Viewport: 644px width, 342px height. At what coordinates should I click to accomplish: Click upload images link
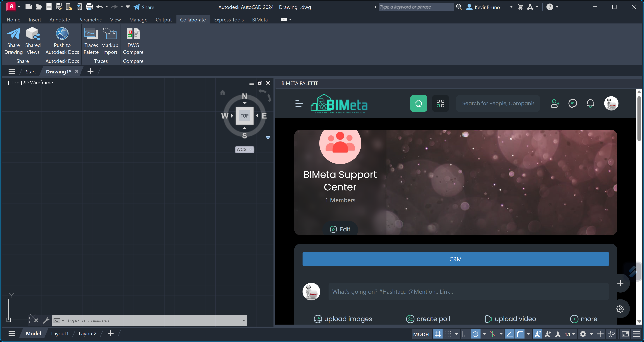[343, 319]
